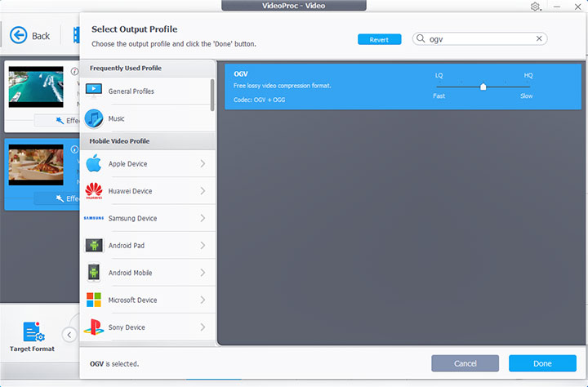Select the food video thumbnail
Viewport: 588px width, 387px height.
point(36,165)
